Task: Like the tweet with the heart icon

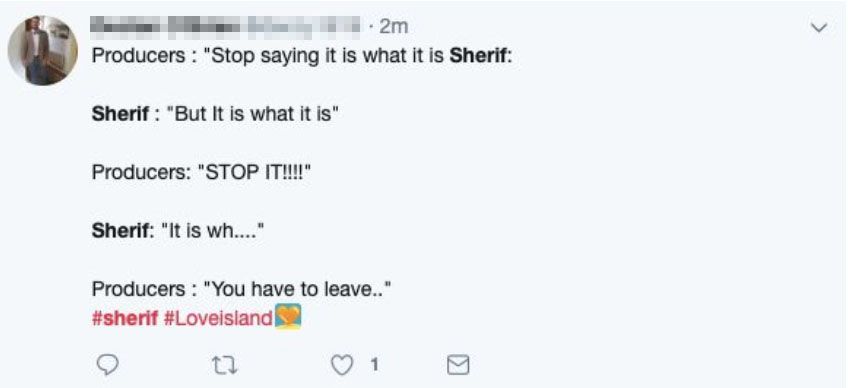Action: [342, 366]
